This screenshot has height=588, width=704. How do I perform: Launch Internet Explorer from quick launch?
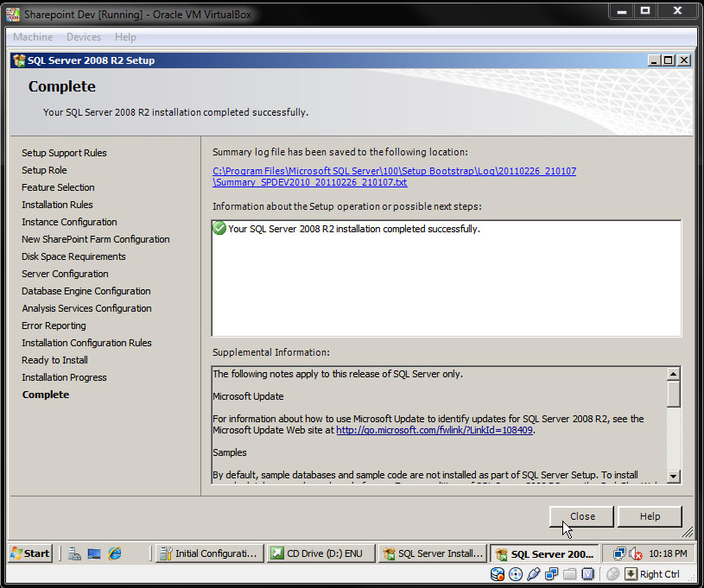[x=115, y=553]
